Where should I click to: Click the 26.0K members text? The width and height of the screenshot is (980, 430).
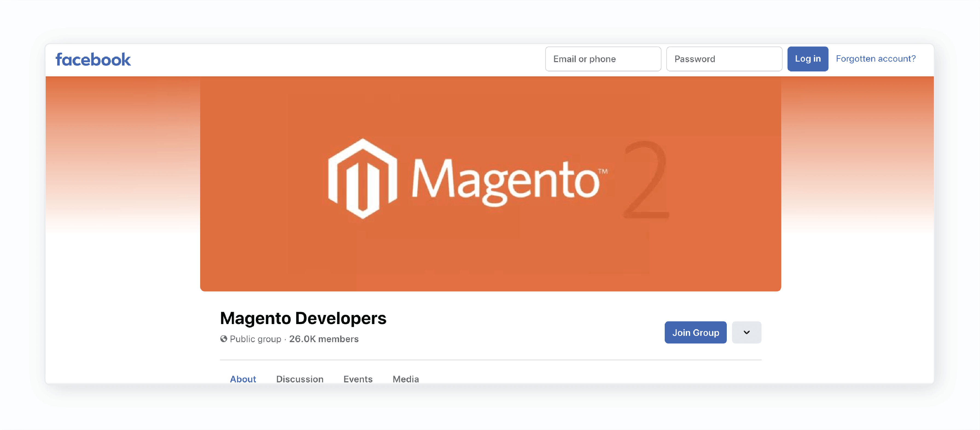pyautogui.click(x=324, y=339)
